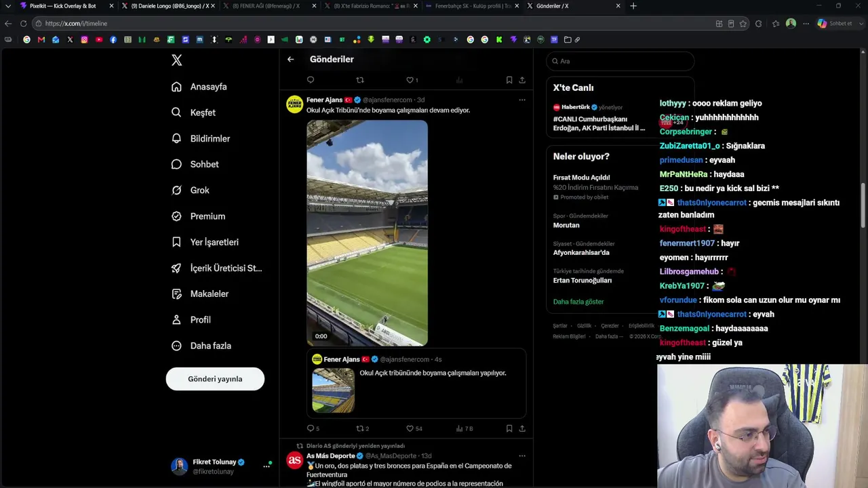868x488 pixels.
Task: Open the tab search dropdown
Action: [x=7, y=6]
